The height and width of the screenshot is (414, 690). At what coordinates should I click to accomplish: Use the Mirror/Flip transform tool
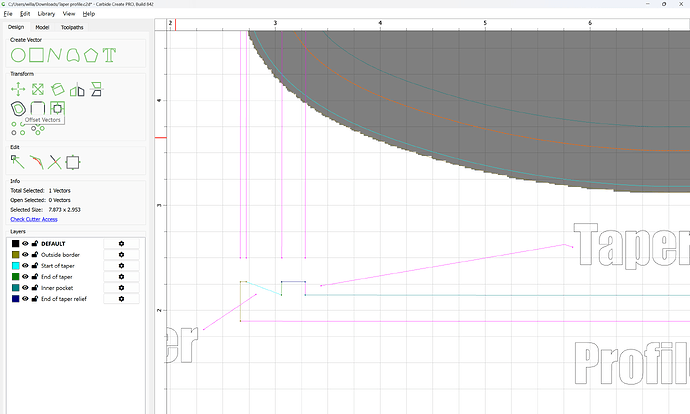tap(76, 89)
